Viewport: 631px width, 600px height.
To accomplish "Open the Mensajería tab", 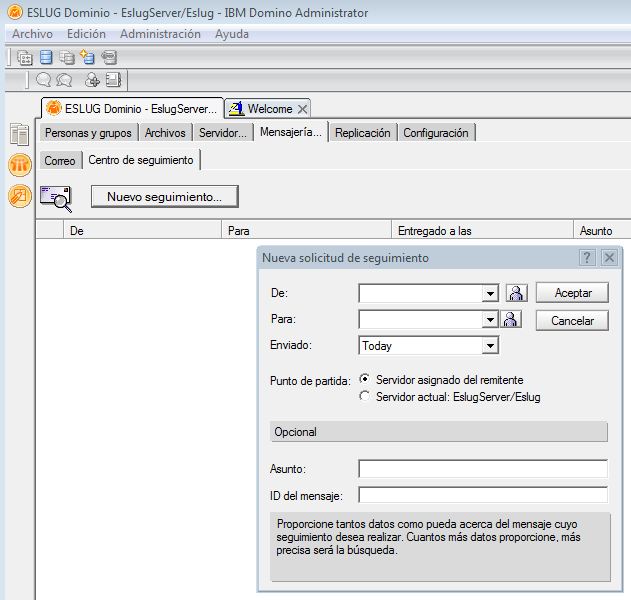I will pos(291,132).
